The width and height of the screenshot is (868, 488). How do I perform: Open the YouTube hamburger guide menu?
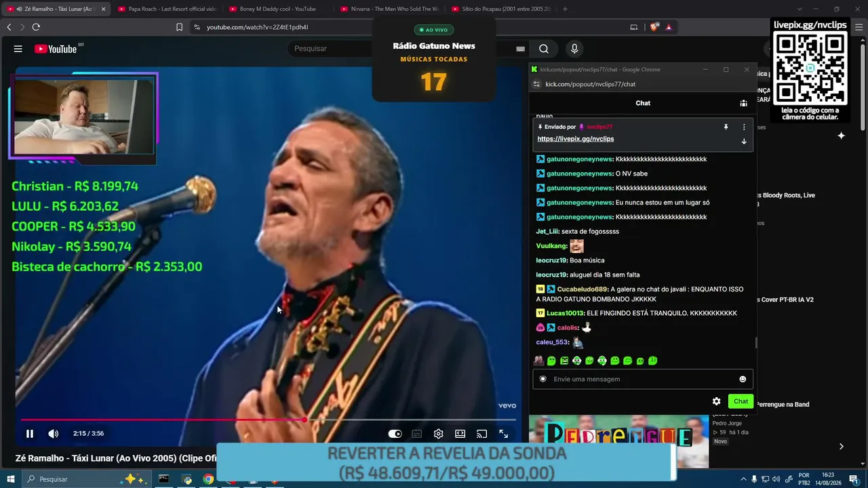(x=18, y=49)
